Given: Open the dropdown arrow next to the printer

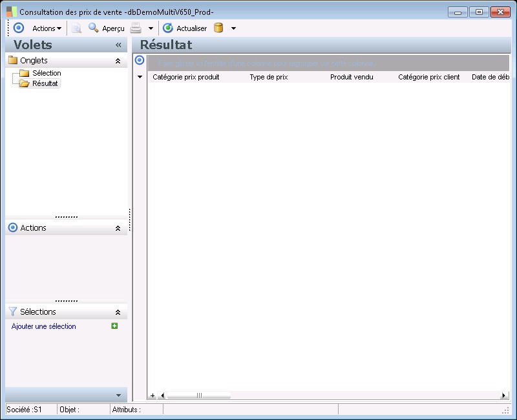Looking at the screenshot, I should [x=151, y=28].
